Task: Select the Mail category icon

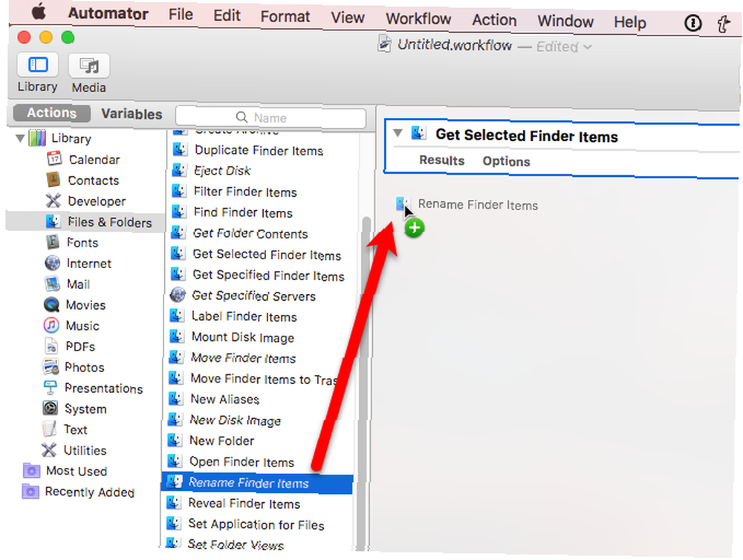Action: click(x=52, y=284)
